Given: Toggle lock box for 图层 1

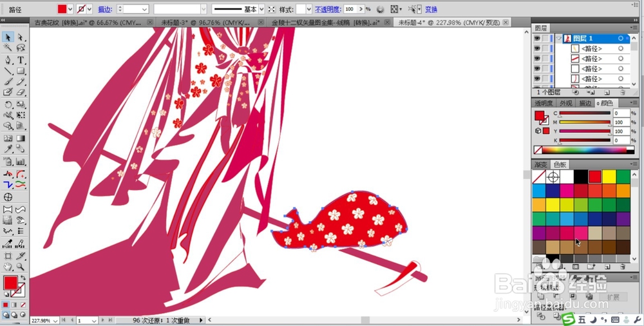Looking at the screenshot, I should (545, 38).
